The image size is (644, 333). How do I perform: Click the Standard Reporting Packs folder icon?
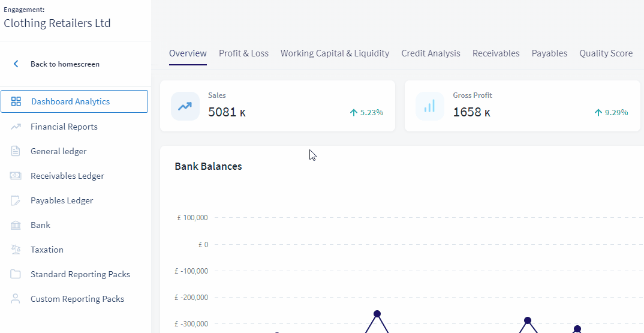pos(16,274)
